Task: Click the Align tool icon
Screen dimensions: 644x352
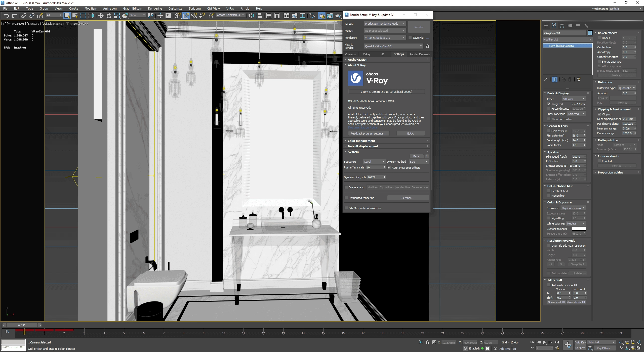Action: point(259,16)
